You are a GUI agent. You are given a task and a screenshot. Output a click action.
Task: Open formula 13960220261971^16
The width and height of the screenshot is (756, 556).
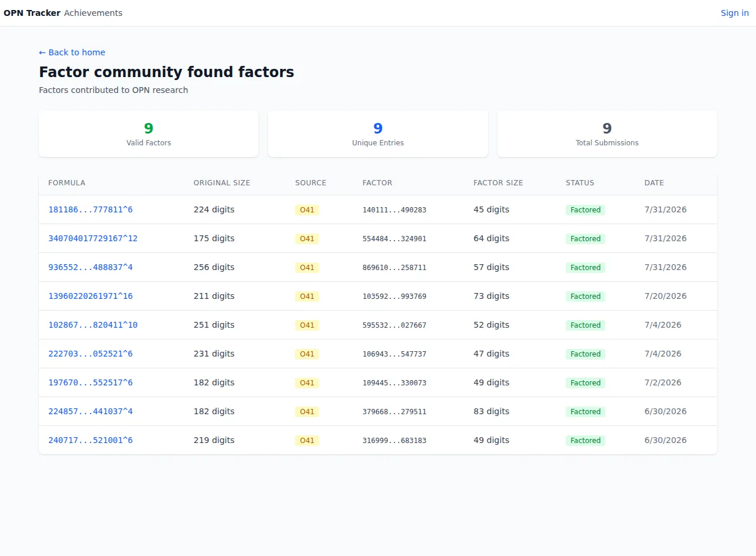point(91,296)
